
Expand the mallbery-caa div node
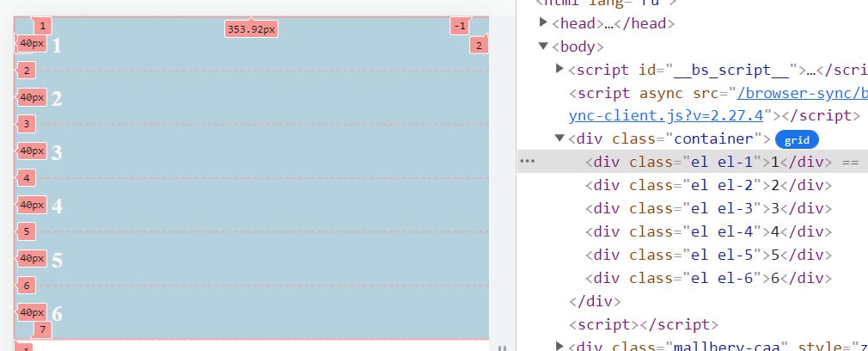pos(559,347)
